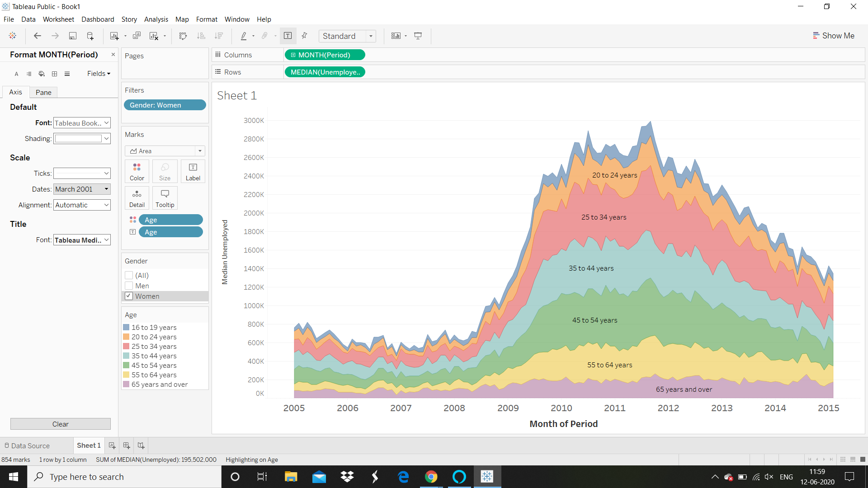868x488 pixels.
Task: Click the Duplicate worksheet toolbar icon
Action: tap(137, 36)
